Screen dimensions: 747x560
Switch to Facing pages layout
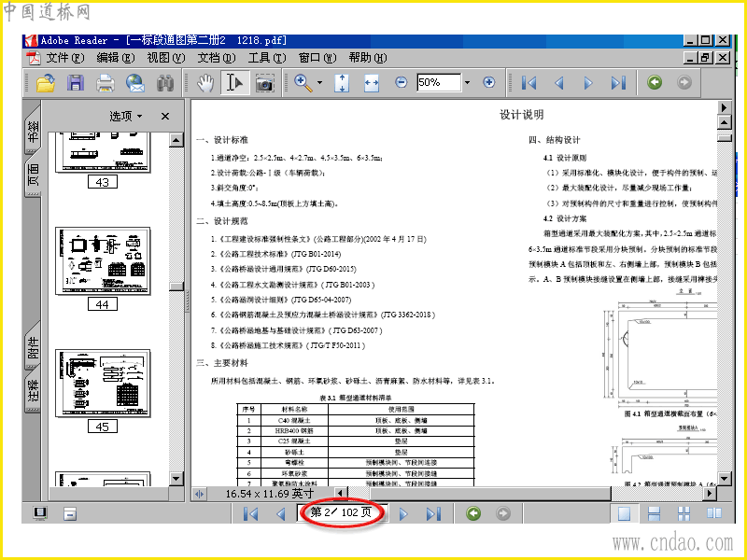tap(713, 513)
